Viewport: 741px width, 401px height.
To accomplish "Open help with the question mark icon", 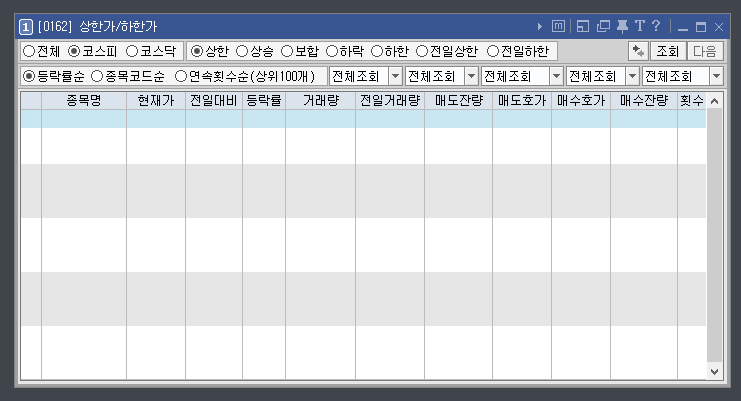I will (x=656, y=26).
